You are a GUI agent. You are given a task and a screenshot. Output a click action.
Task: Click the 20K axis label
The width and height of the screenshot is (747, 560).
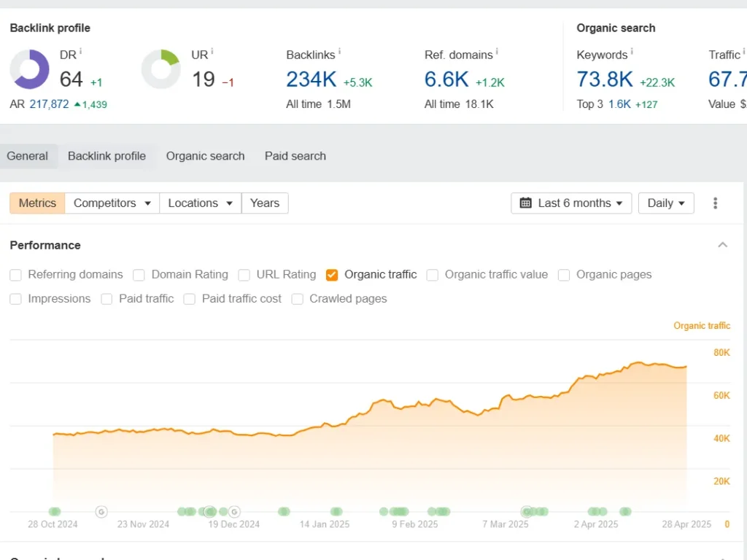[x=721, y=481]
